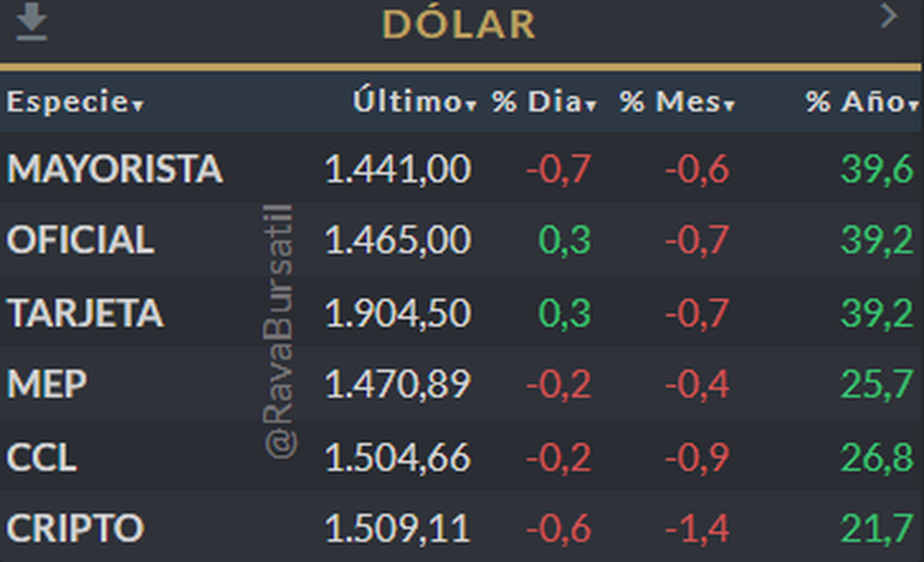Click the DÓLAR panel title
The width and height of the screenshot is (924, 562).
coord(459,25)
